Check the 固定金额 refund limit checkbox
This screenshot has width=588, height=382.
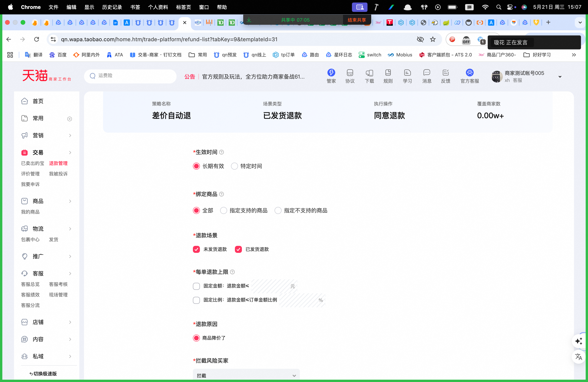(196, 286)
